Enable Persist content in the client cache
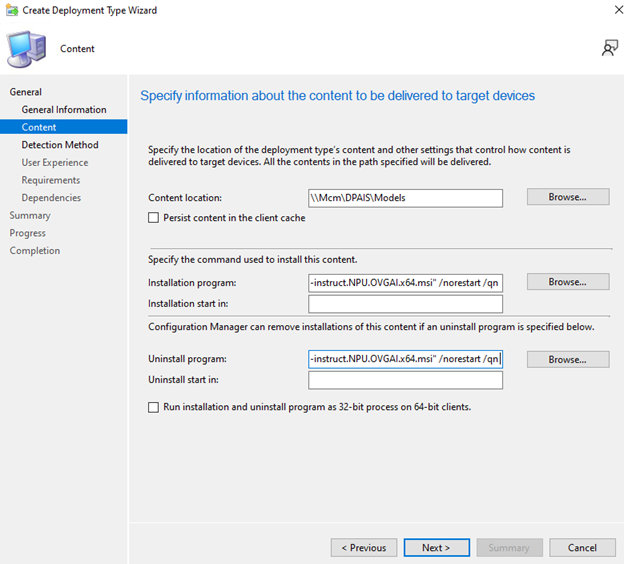624x564 pixels. point(153,218)
